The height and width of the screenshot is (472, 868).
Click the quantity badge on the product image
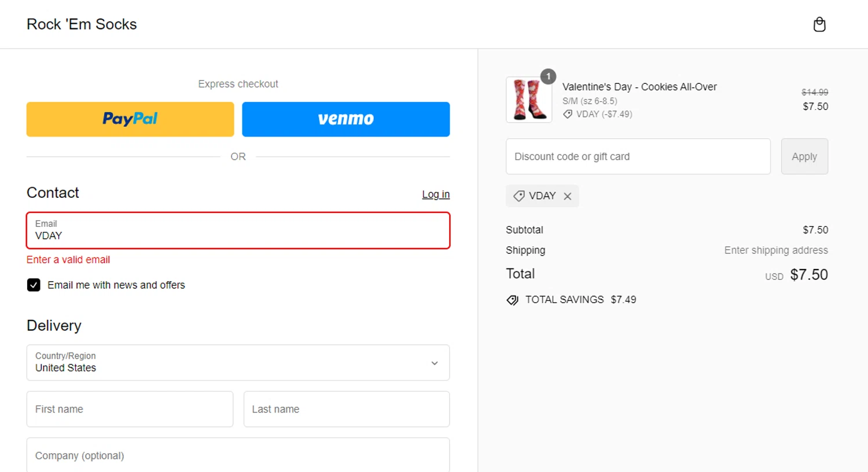(548, 76)
